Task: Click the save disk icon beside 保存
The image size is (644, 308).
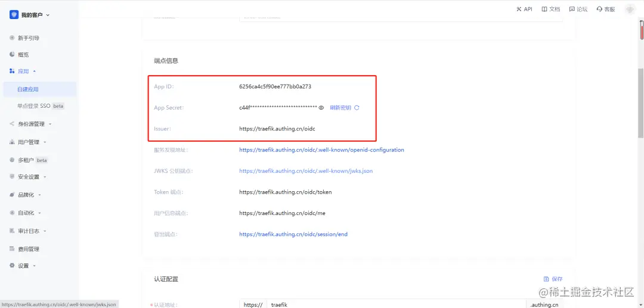Action: 546,279
